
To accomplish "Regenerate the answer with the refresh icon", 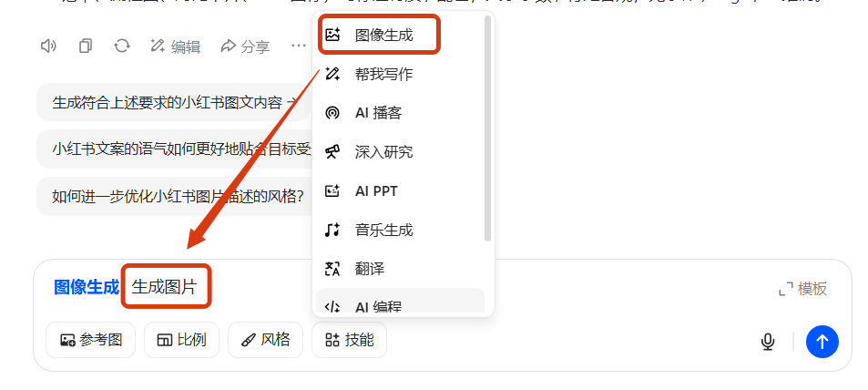I will (x=122, y=46).
